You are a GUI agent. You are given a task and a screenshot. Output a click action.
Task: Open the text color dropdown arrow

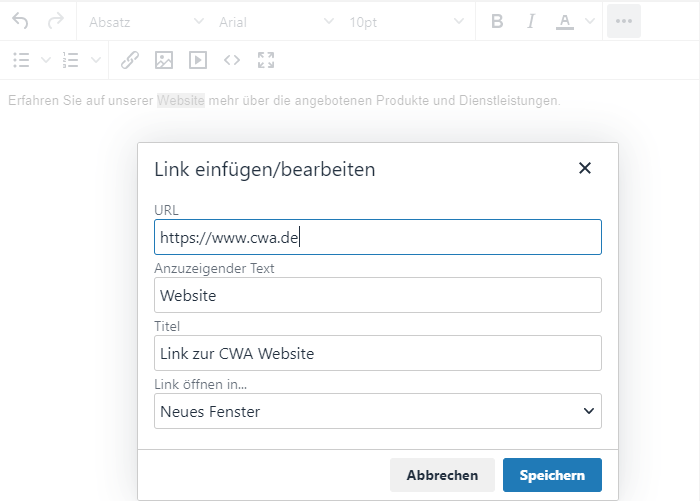click(589, 21)
